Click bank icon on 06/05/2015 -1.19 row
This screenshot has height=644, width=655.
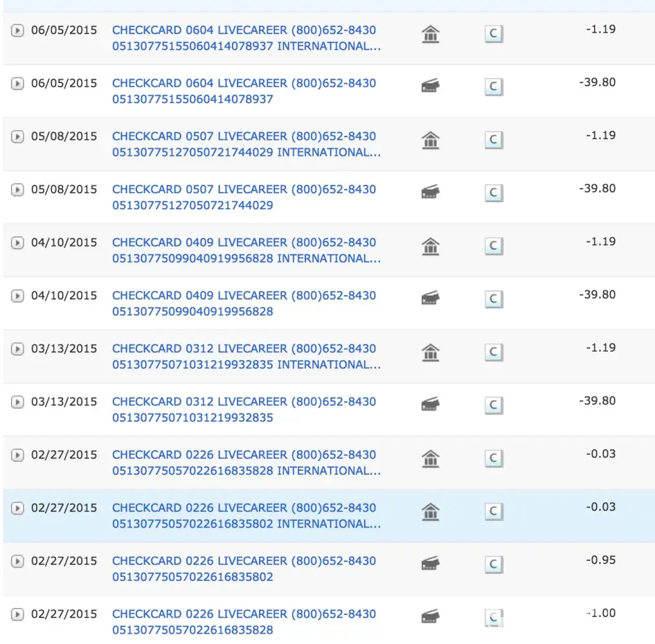(430, 34)
